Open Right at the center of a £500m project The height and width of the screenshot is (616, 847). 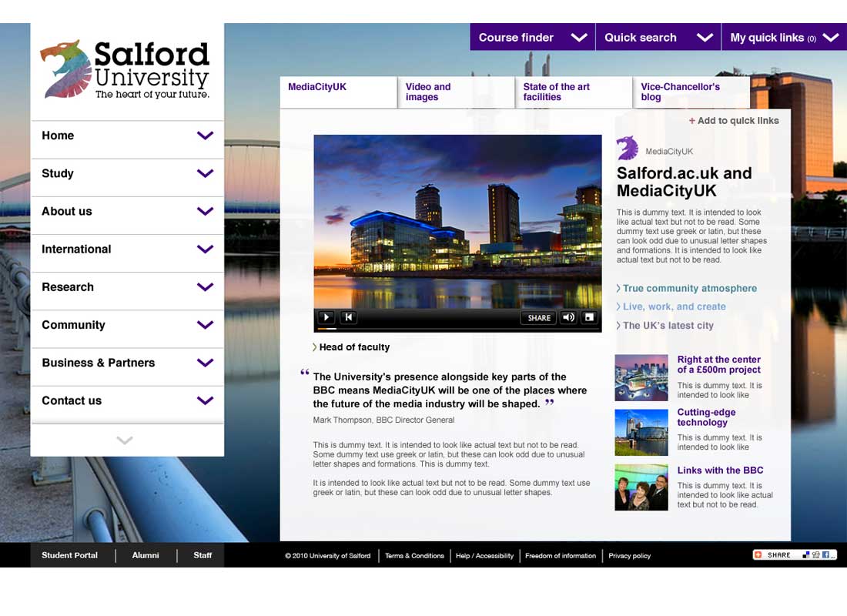point(719,365)
